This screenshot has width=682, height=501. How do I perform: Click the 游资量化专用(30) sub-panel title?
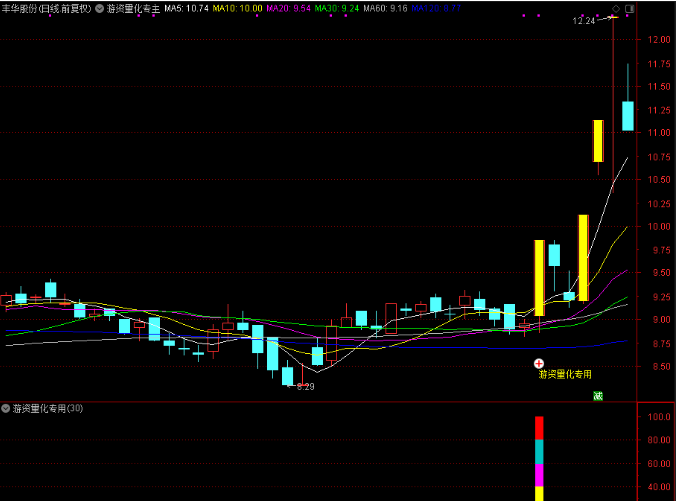coord(47,408)
